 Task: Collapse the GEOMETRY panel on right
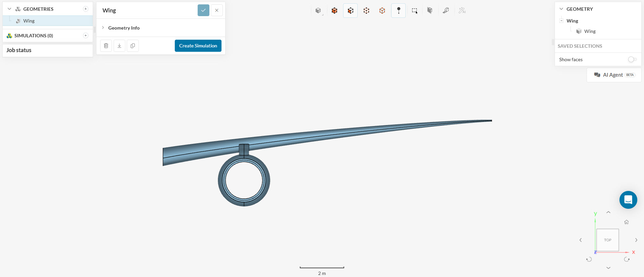(x=561, y=9)
